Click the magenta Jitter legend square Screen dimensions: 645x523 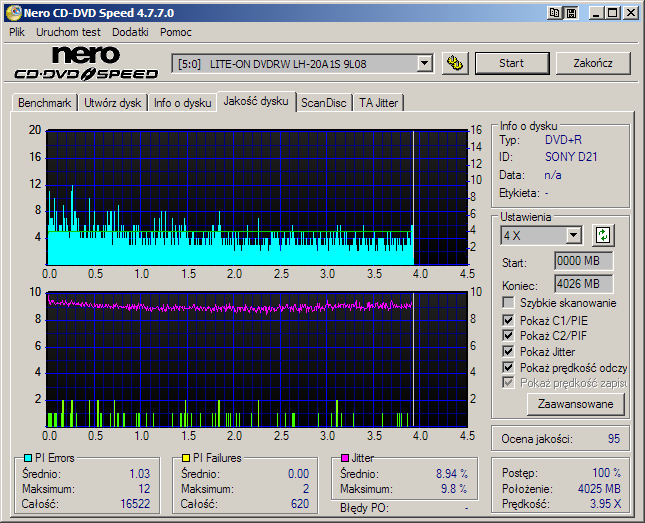pyautogui.click(x=345, y=458)
